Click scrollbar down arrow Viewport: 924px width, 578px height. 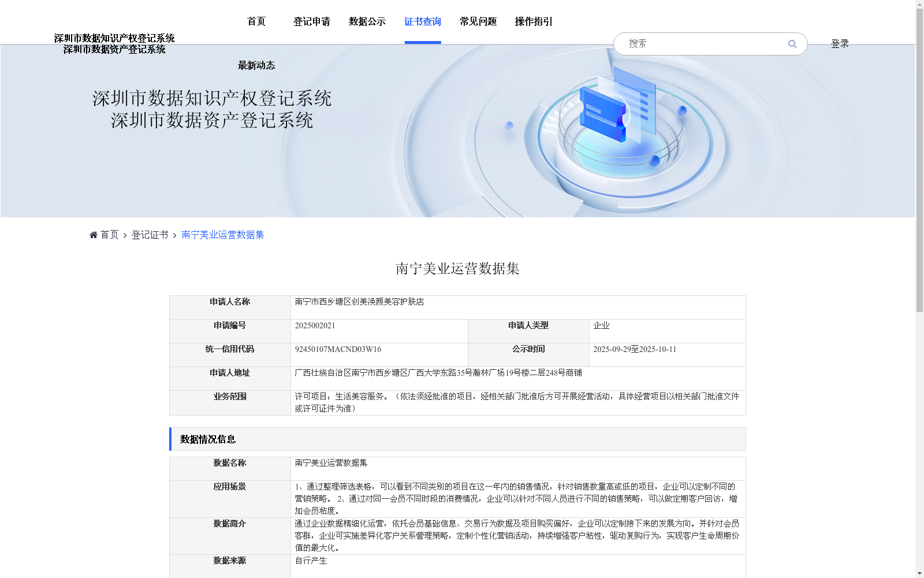(919, 574)
